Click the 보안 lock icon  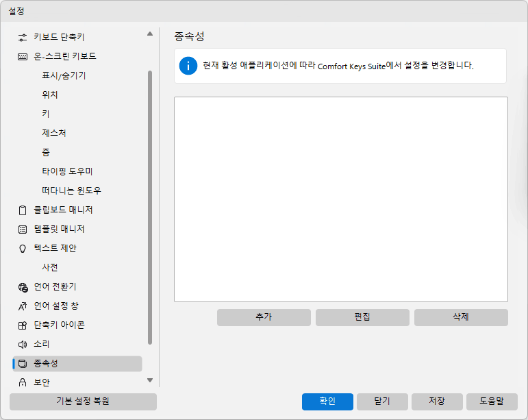tap(23, 382)
